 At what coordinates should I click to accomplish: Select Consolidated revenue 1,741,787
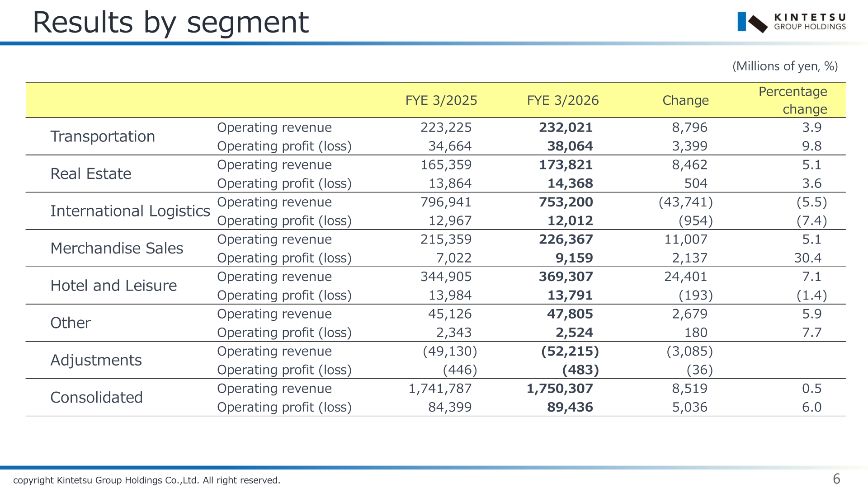click(440, 389)
